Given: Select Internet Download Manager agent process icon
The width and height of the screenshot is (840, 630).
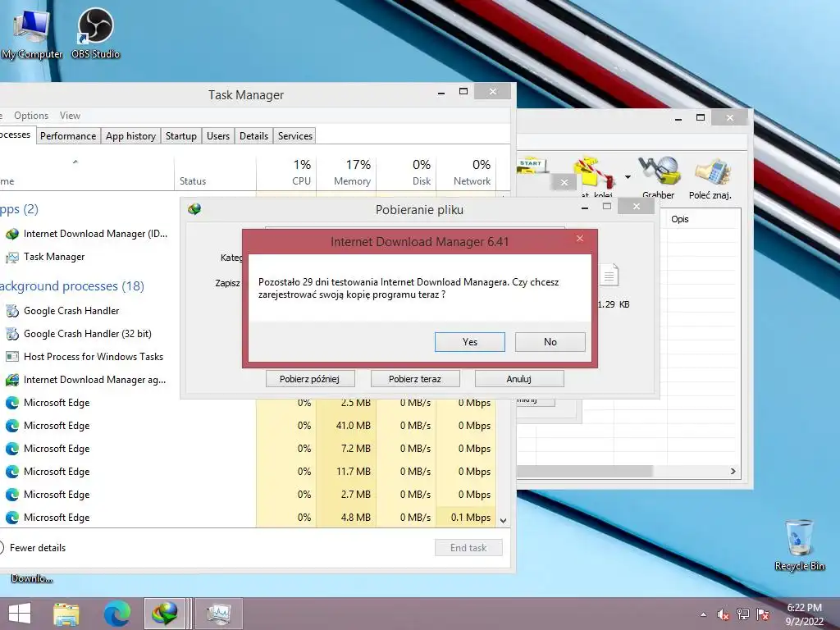Looking at the screenshot, I should point(11,380).
